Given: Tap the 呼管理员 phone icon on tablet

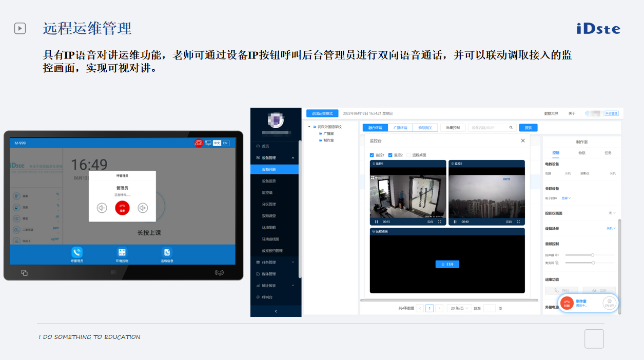Looking at the screenshot, I should pyautogui.click(x=77, y=252).
